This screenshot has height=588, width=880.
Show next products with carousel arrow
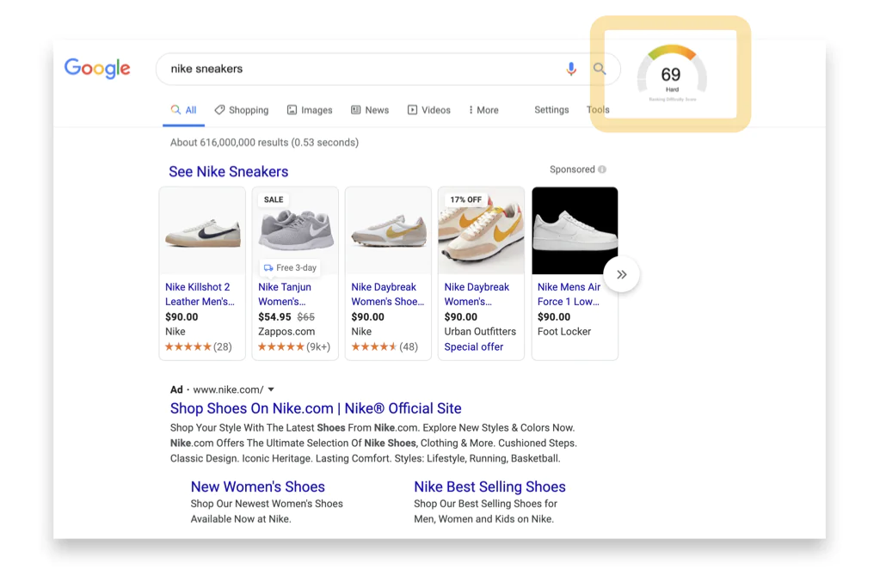pos(621,275)
